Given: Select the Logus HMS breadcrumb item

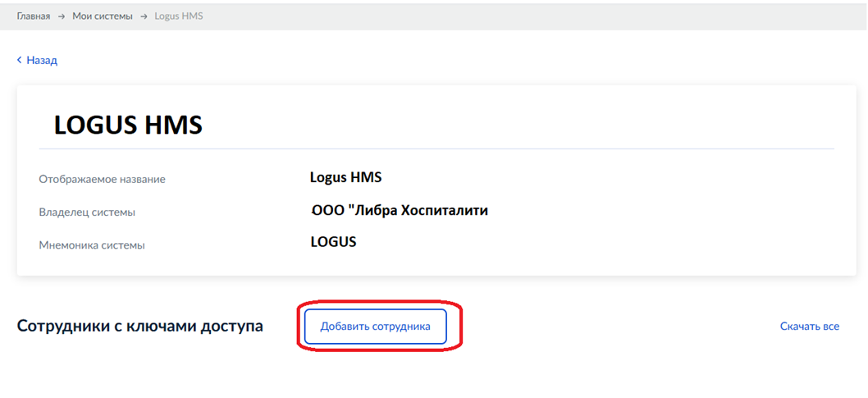Looking at the screenshot, I should (179, 16).
